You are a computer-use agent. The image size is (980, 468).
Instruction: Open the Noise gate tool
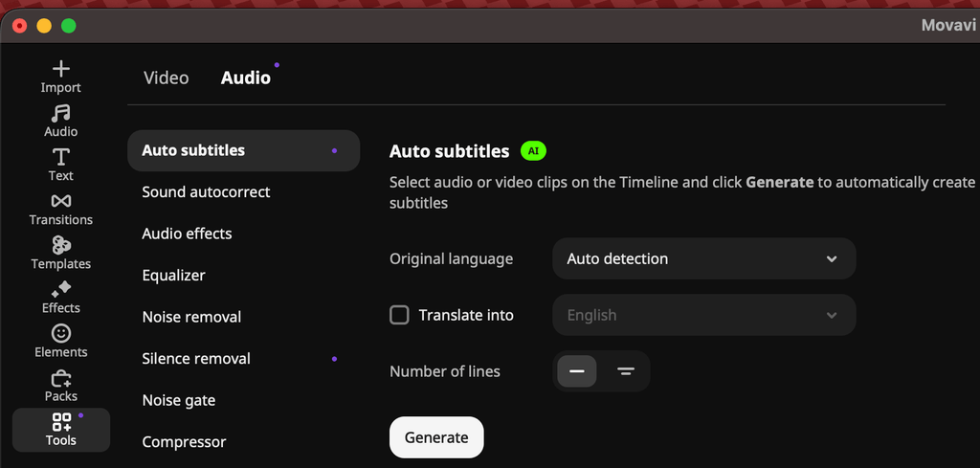(x=244, y=400)
